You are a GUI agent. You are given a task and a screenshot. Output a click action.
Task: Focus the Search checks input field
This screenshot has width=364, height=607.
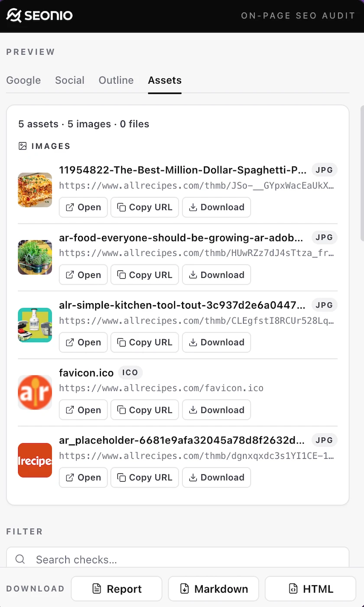click(x=178, y=559)
